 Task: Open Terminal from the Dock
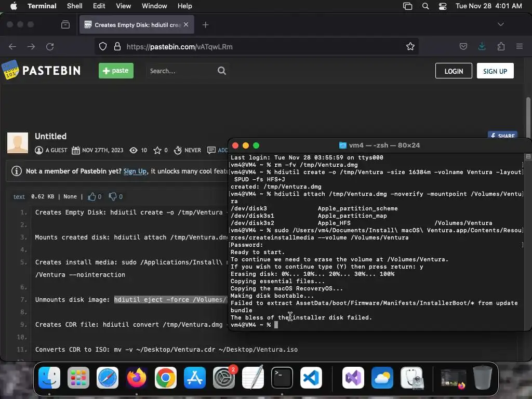(x=282, y=378)
